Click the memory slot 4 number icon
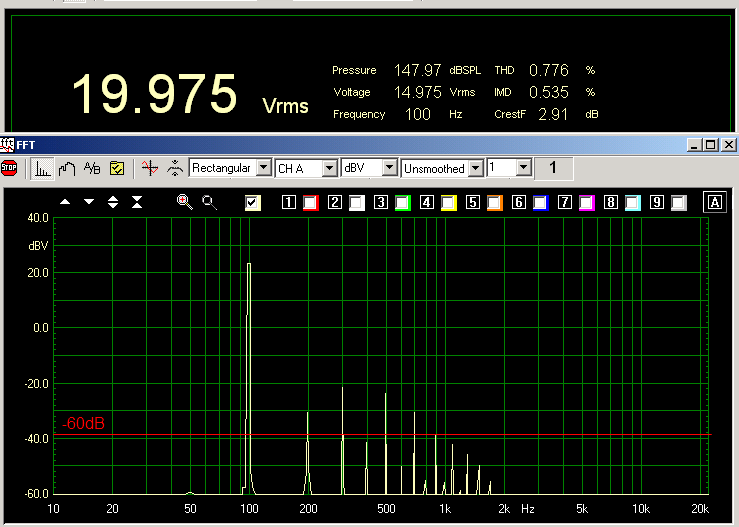 click(x=427, y=202)
